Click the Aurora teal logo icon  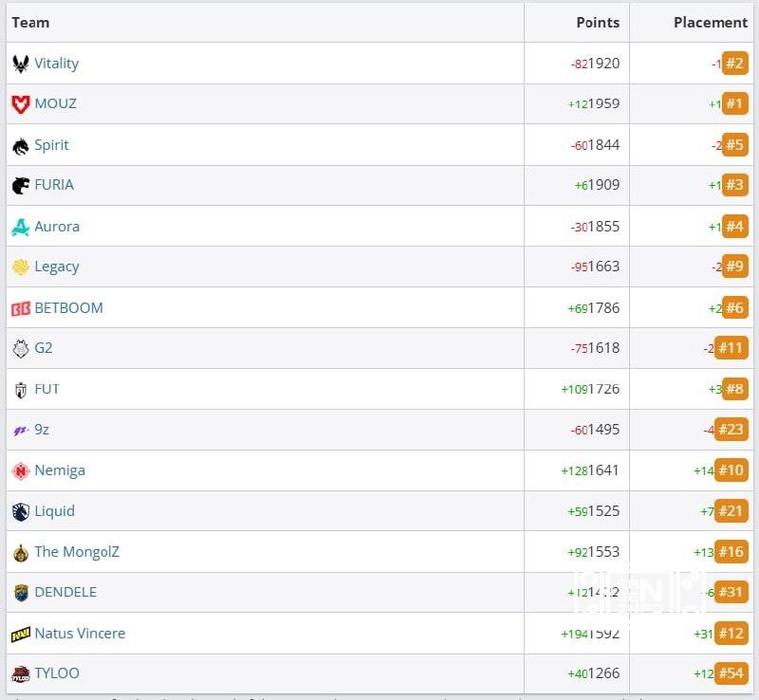tap(21, 227)
